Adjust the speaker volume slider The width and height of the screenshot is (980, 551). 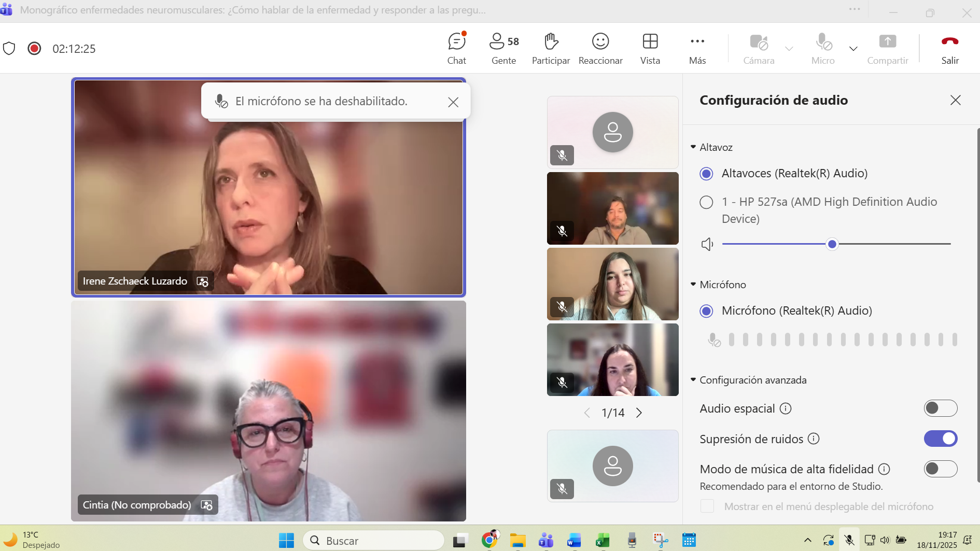coord(836,244)
